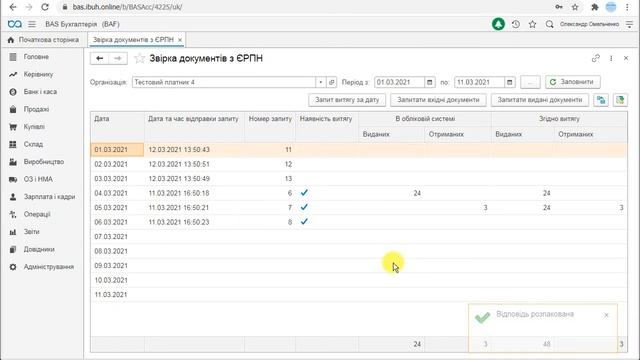
Task: Open the Продажі section
Action: pos(36,109)
